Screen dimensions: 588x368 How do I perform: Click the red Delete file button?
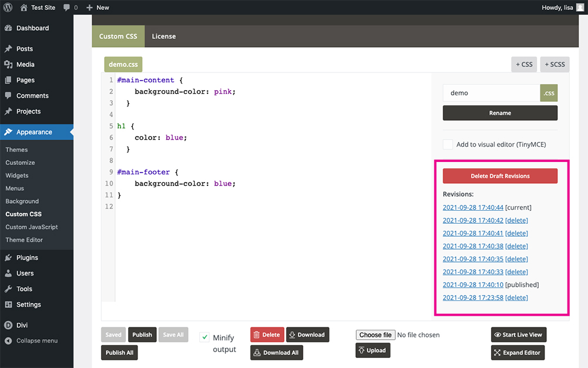coord(267,334)
